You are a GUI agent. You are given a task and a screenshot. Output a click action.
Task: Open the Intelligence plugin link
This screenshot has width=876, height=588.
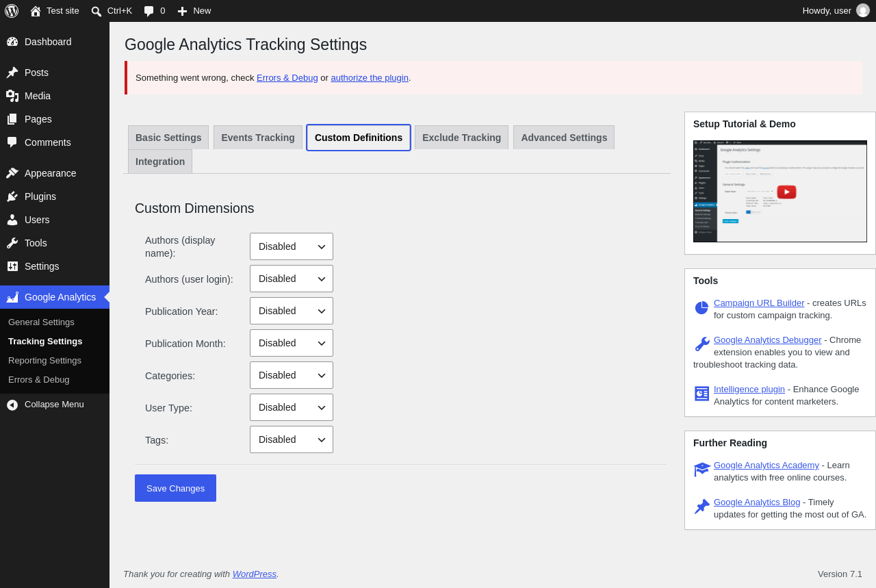click(x=749, y=389)
